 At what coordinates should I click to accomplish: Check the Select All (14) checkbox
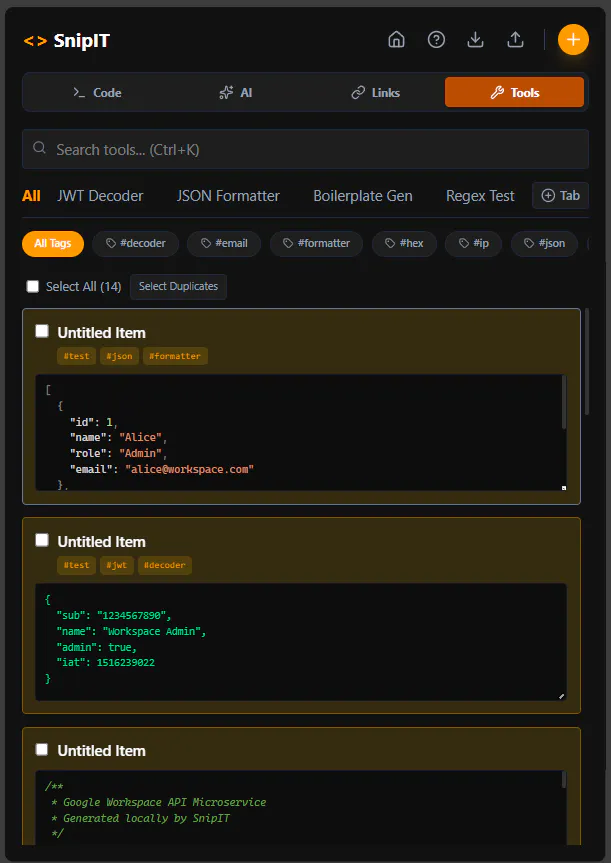click(x=33, y=287)
